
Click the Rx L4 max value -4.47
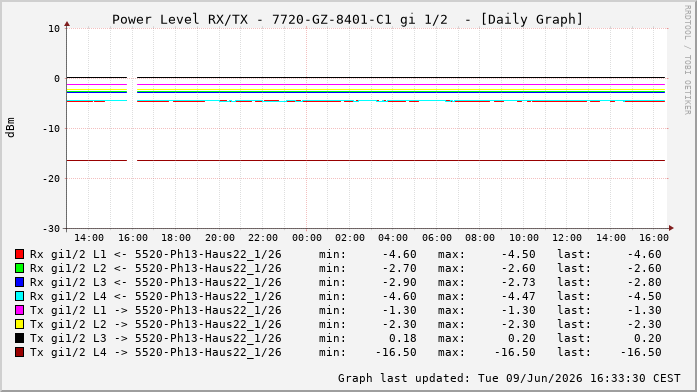(519, 296)
